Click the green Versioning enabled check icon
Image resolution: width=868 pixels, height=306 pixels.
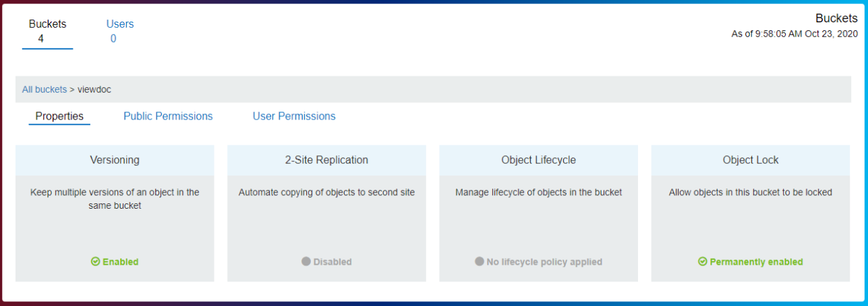pyautogui.click(x=96, y=262)
